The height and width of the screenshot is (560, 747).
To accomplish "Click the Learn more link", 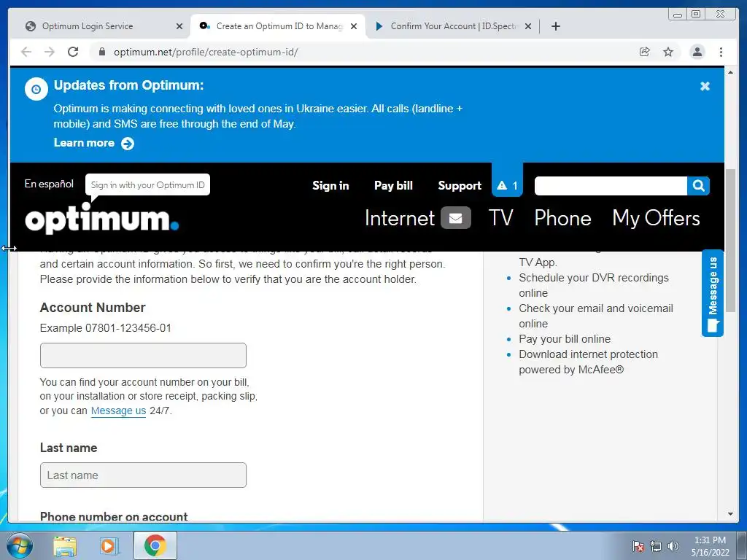I will (x=84, y=143).
